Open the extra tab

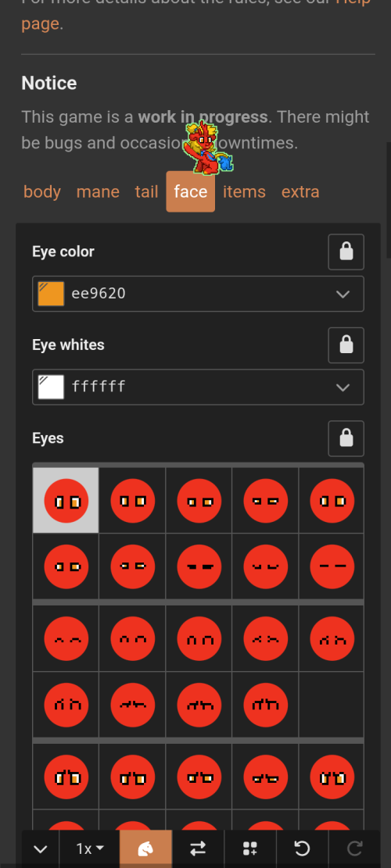pos(300,191)
